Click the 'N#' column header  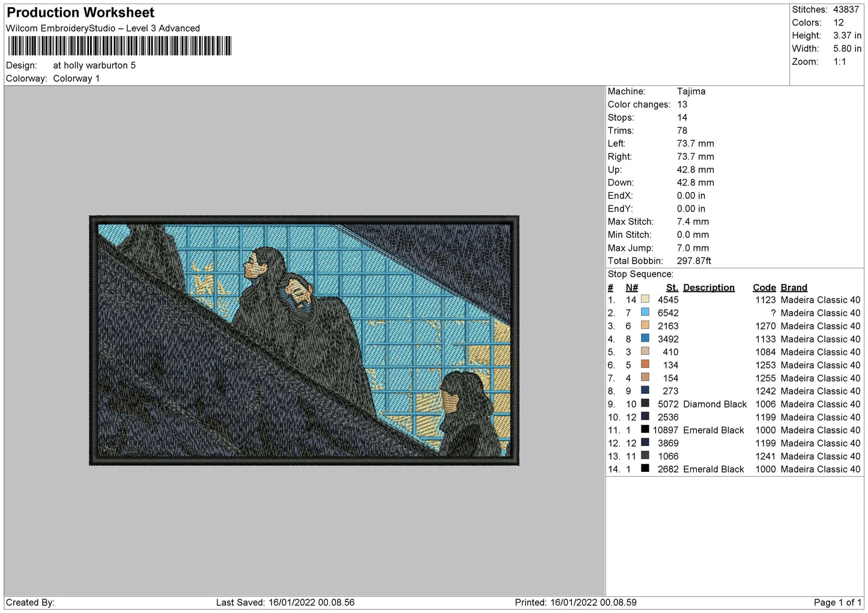click(x=632, y=288)
